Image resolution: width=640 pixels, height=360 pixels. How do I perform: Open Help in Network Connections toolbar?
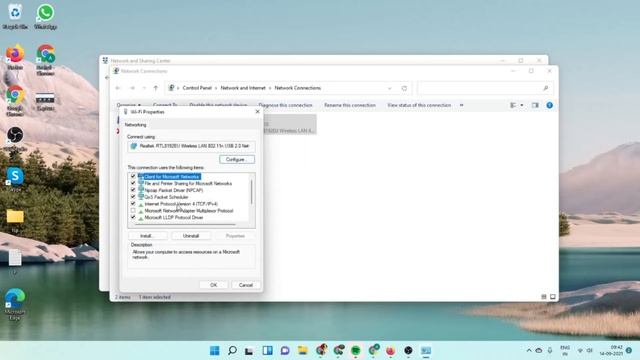(x=549, y=105)
